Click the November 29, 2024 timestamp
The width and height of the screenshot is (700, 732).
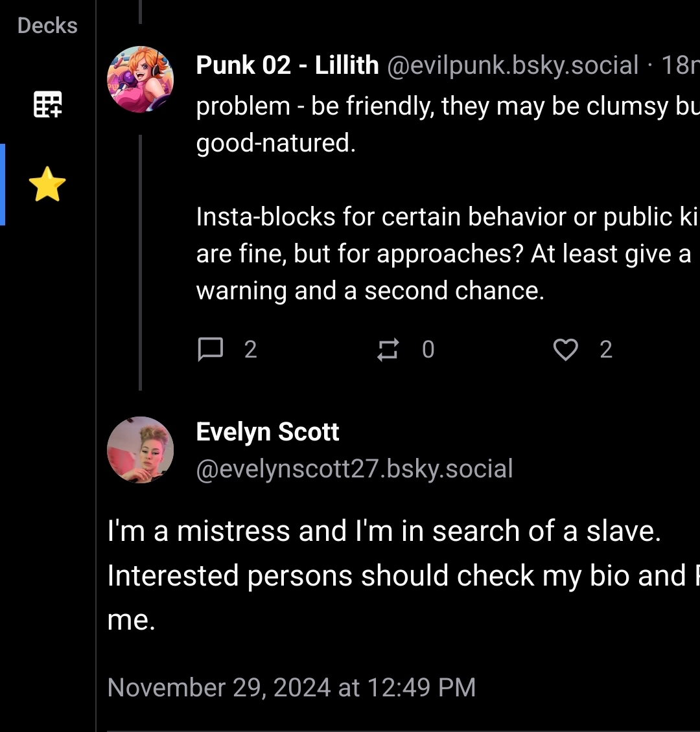pyautogui.click(x=291, y=687)
